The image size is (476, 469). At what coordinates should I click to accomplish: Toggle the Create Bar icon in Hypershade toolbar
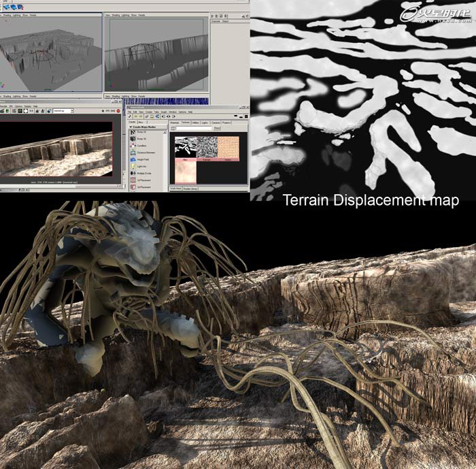tap(130, 116)
